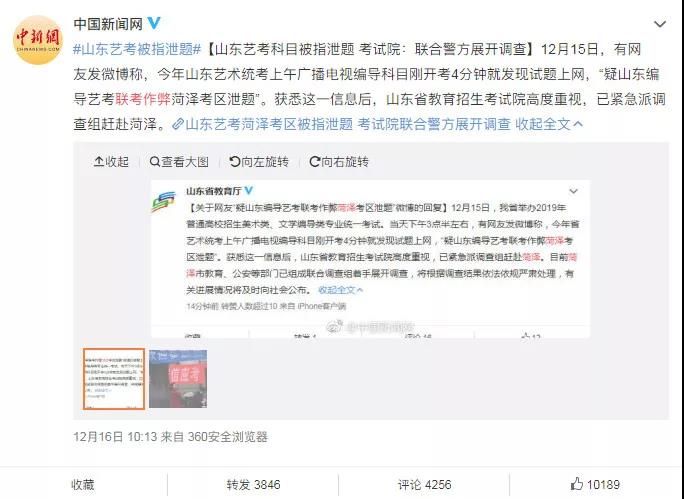Rotate image right with 向右旋转

click(x=339, y=162)
